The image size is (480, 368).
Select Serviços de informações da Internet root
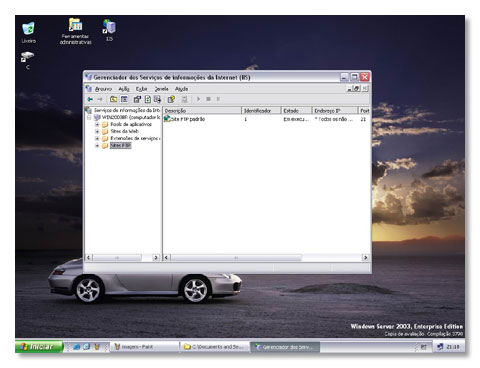pos(127,110)
